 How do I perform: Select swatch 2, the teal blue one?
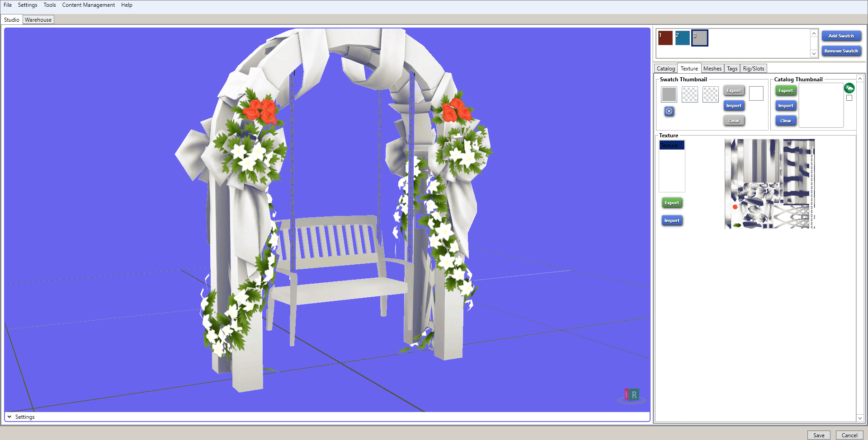682,38
